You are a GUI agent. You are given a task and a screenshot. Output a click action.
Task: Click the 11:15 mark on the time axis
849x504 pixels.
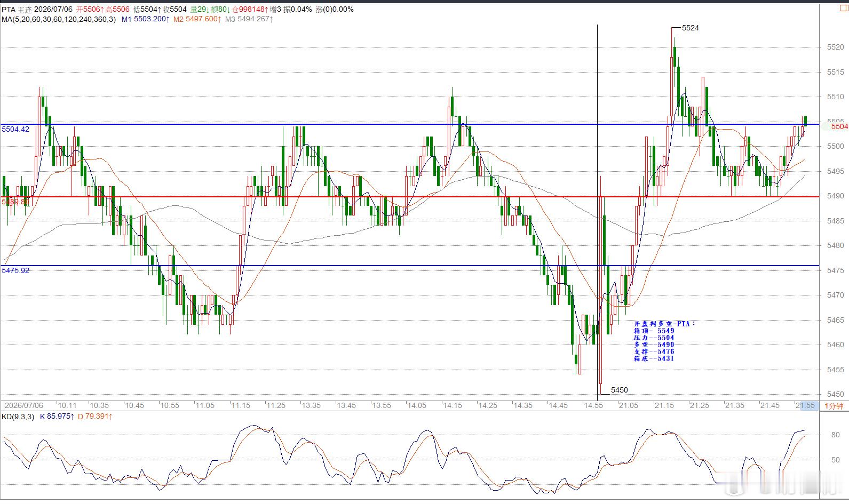pos(241,405)
